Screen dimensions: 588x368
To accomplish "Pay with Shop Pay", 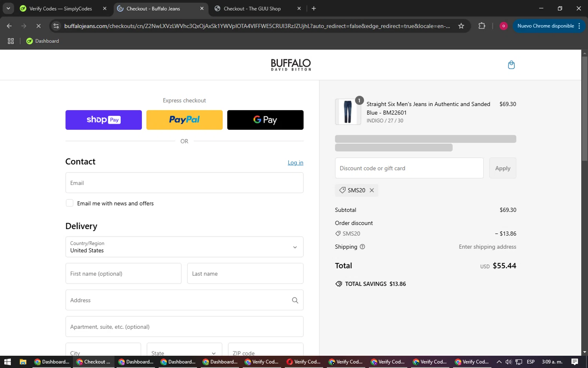I will click(x=103, y=120).
